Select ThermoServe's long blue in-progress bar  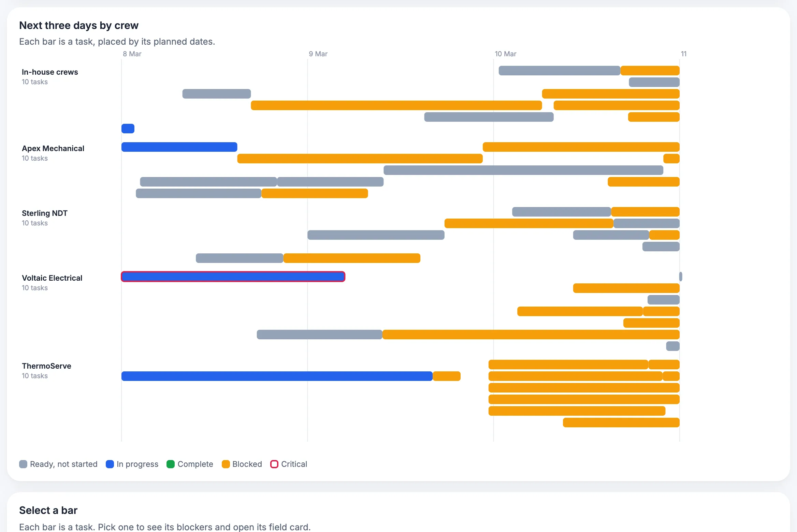pyautogui.click(x=277, y=376)
